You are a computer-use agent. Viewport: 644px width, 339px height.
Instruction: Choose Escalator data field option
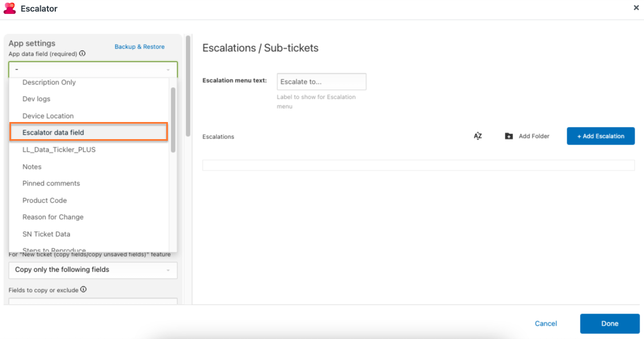89,132
